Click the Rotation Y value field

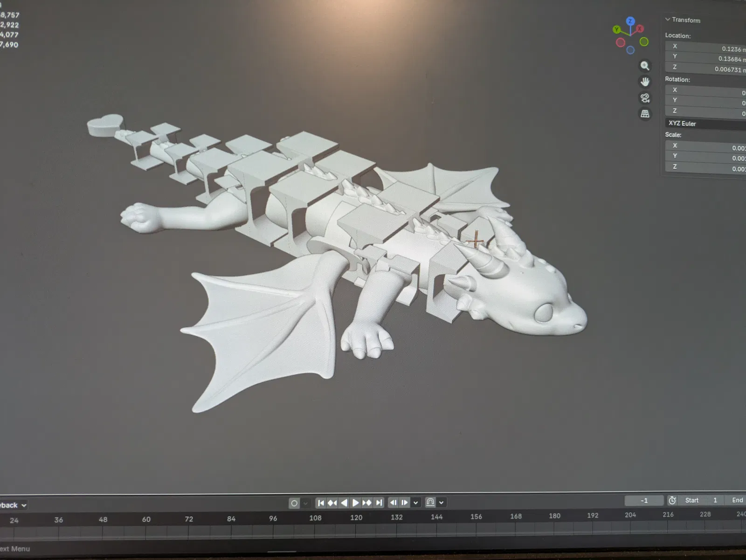click(x=705, y=102)
